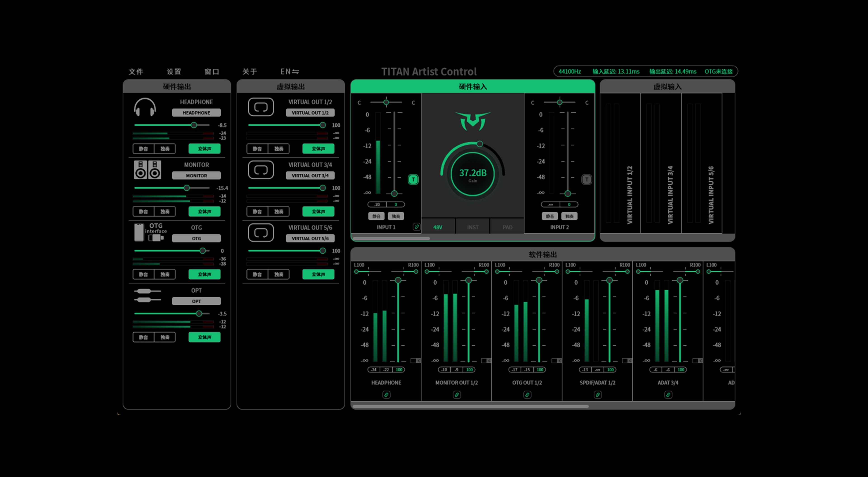868x477 pixels.
Task: Open the 关于 (About) menu
Action: (x=250, y=71)
